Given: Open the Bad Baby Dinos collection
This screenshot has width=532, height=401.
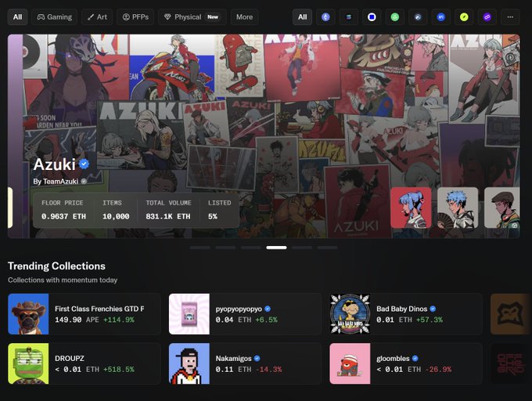Looking at the screenshot, I should pyautogui.click(x=406, y=314).
